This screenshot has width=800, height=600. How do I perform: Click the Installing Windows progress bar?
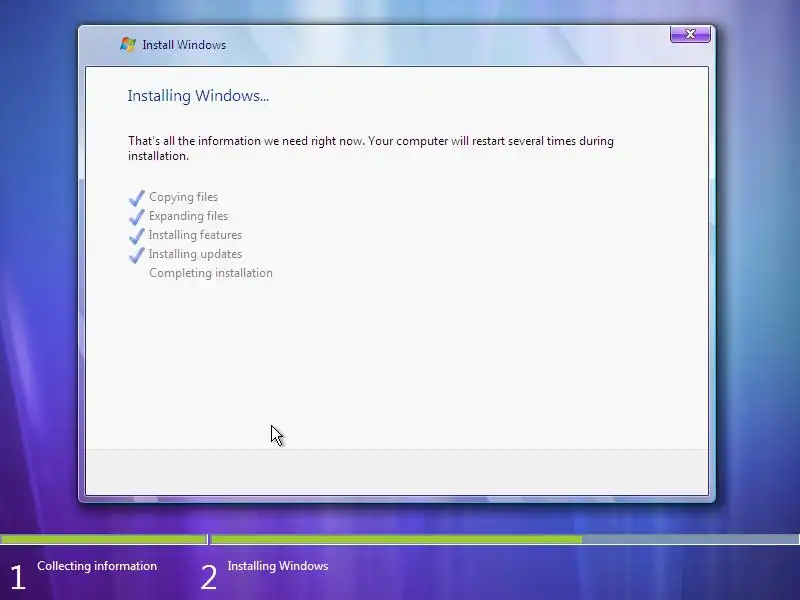505,539
